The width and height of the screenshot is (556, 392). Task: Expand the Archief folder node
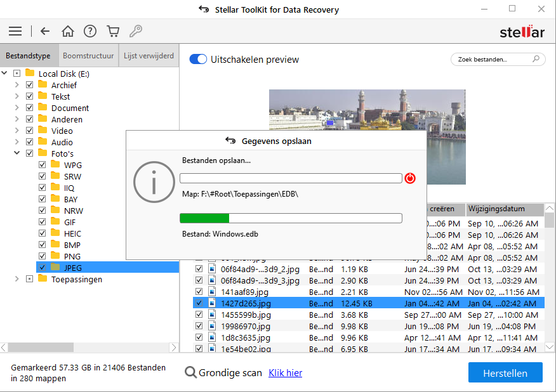(x=17, y=85)
